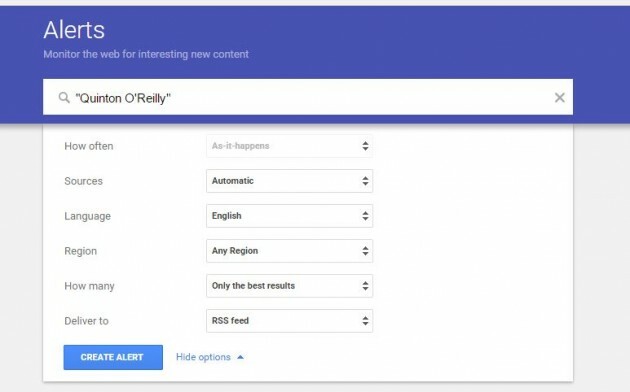Click the How often label
This screenshot has width=630, height=392.
tap(89, 146)
